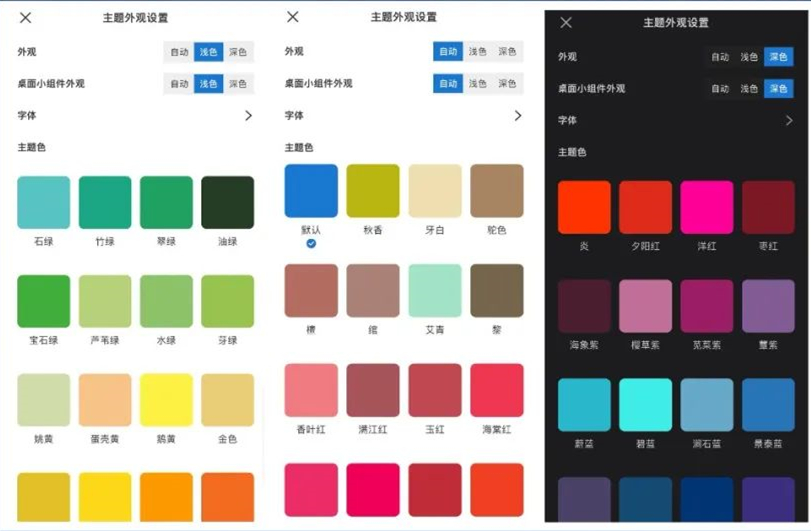Select the 驼色 camel swatch
This screenshot has width=811, height=531.
point(497,191)
